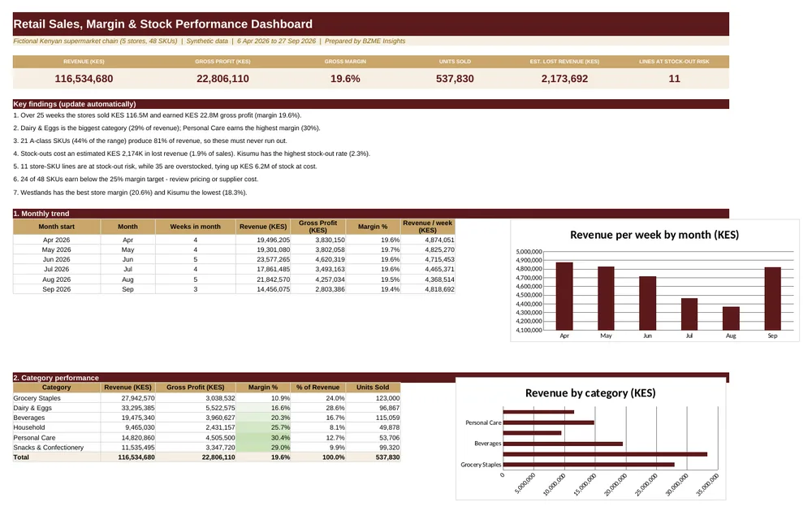Click the Units Sold KPI value 537,830
Screen dimensions: 812x520
tap(455, 79)
